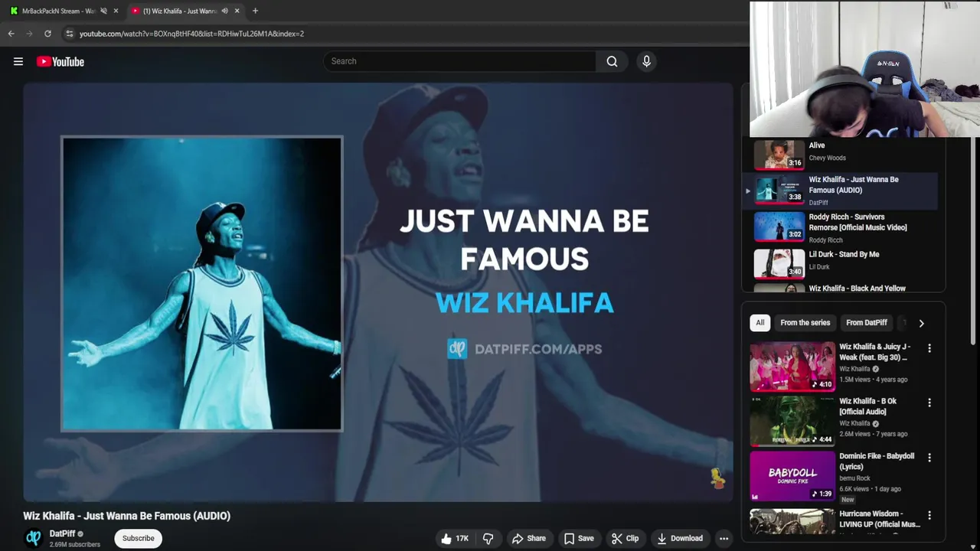Show more filter chips with right chevron
Image resolution: width=980 pixels, height=551 pixels.
click(921, 323)
